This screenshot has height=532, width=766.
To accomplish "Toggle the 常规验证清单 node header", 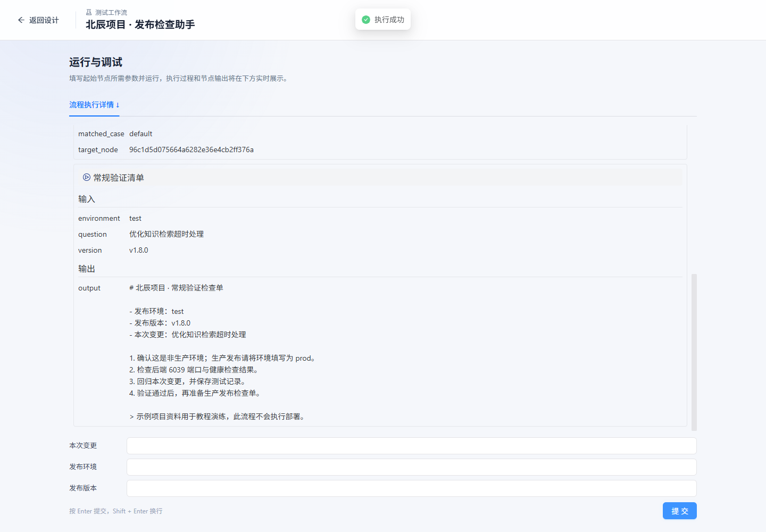I will point(380,177).
